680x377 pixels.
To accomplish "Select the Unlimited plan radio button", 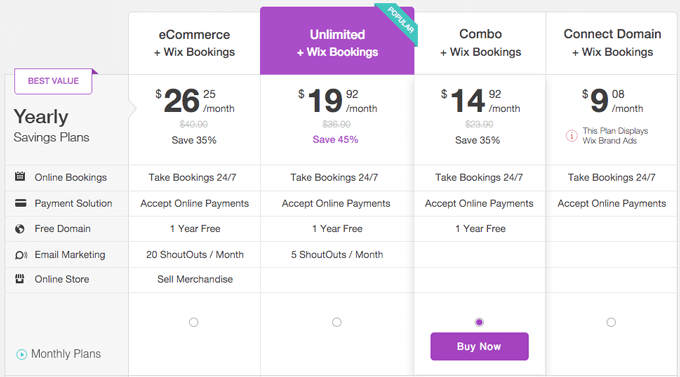I will tap(337, 322).
